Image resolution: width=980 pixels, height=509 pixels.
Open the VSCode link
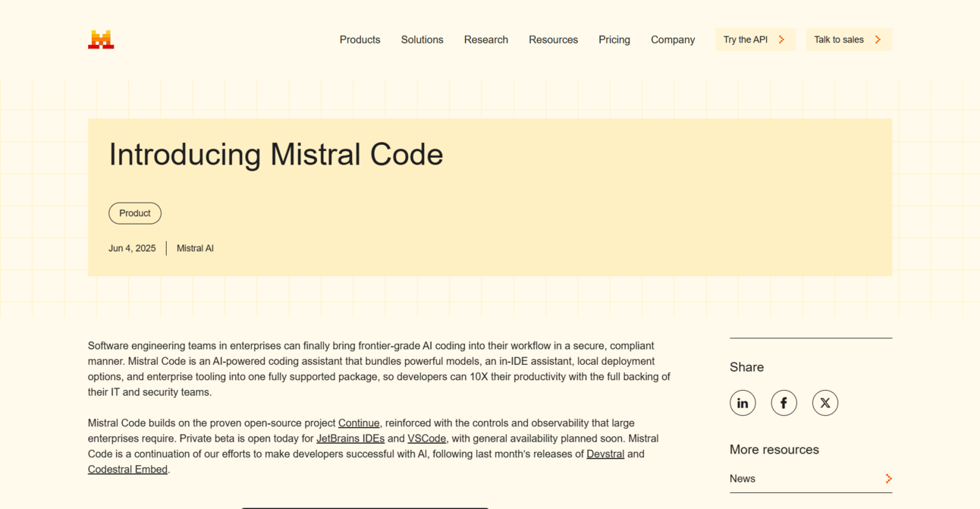(x=426, y=438)
